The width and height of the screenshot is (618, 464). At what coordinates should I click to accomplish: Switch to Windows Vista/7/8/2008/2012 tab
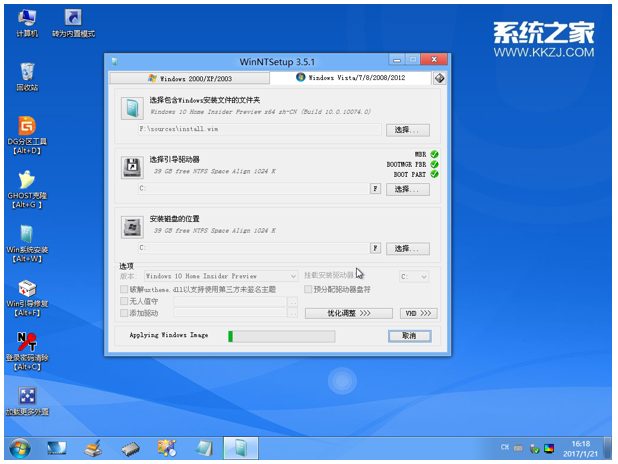click(x=350, y=78)
